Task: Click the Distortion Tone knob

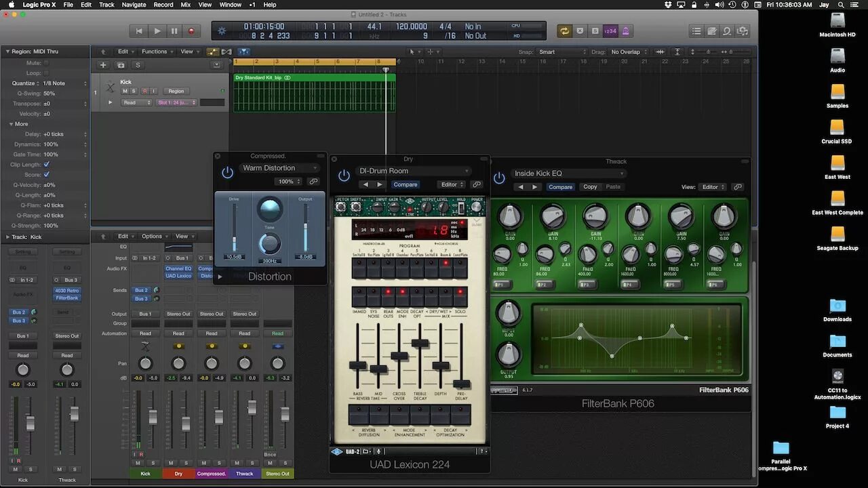Action: coord(270,243)
